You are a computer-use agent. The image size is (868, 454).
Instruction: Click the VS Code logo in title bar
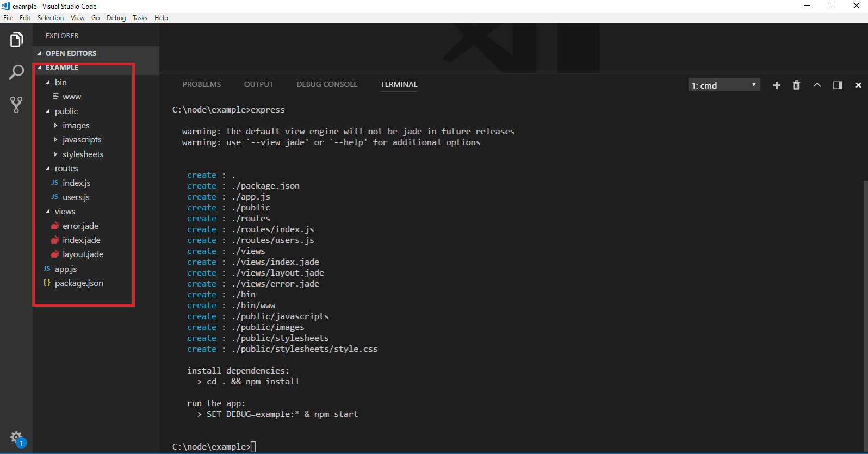(x=6, y=6)
